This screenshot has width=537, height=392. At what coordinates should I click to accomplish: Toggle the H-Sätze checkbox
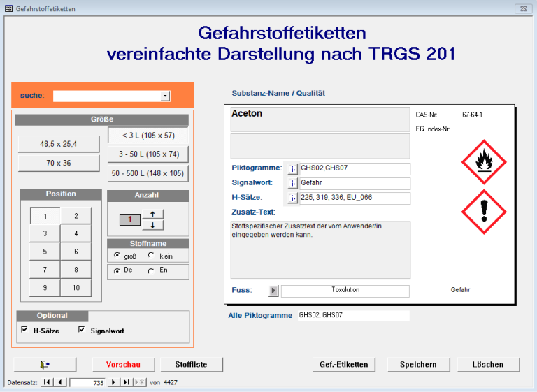pos(24,330)
